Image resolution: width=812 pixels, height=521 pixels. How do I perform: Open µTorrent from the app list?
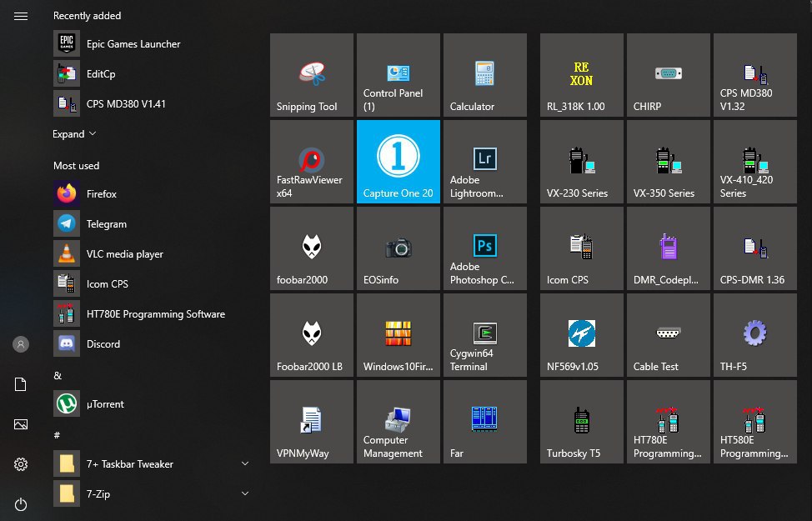coord(153,404)
